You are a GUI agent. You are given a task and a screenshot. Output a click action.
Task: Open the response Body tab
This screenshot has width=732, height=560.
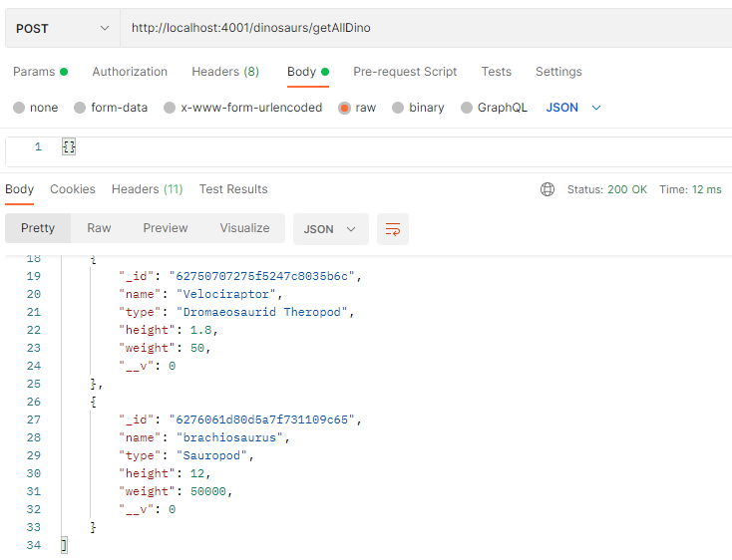click(x=19, y=189)
